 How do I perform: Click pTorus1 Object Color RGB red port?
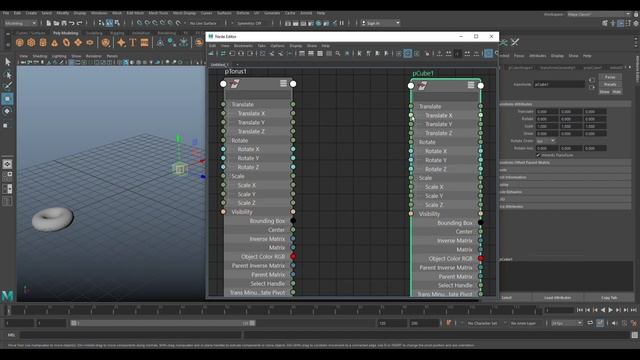coord(293,256)
